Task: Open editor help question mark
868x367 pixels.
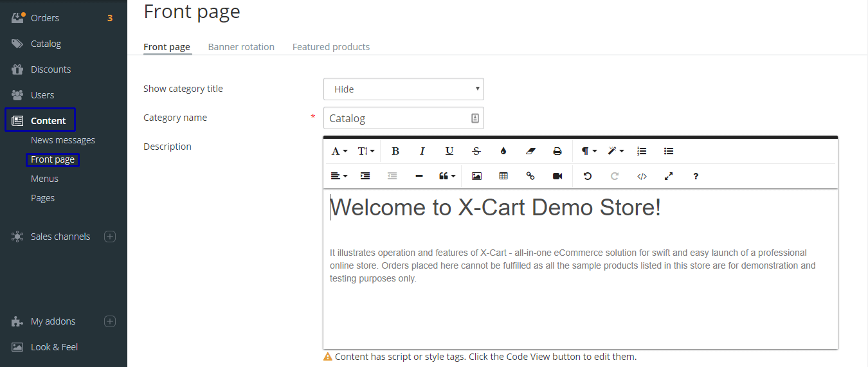Action: tap(696, 176)
